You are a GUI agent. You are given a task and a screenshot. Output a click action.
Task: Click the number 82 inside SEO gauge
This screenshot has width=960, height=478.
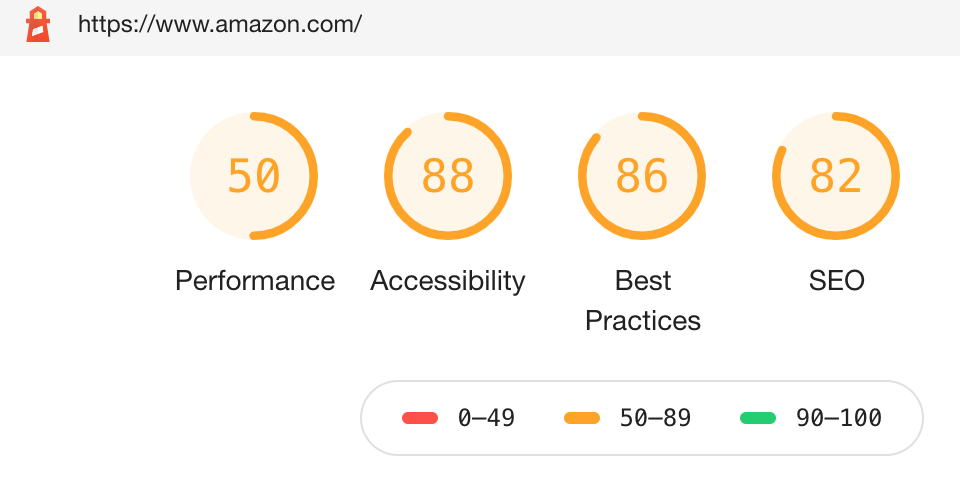tap(836, 176)
